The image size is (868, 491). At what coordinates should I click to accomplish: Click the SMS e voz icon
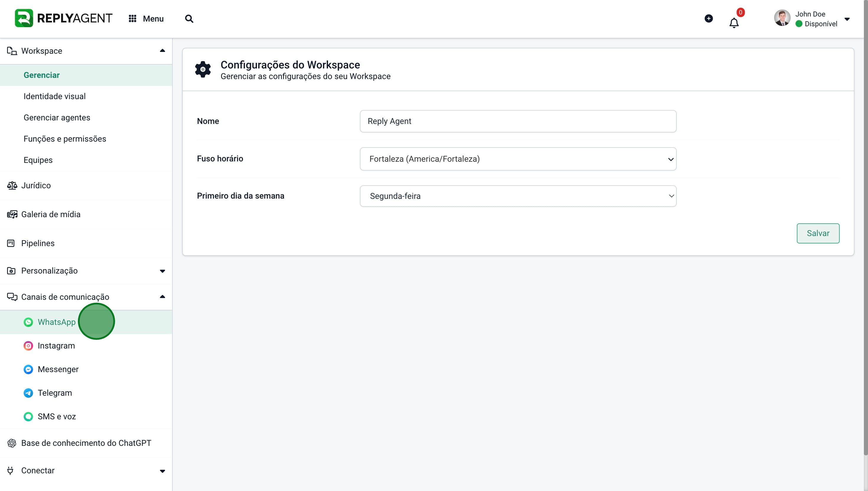tap(28, 416)
